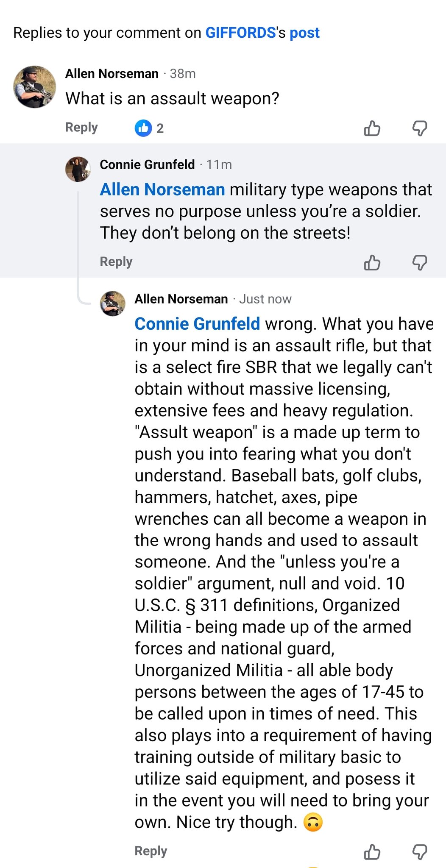Open Allen Norseman's small reply avatar
This screenshot has width=446, height=868.
[x=112, y=303]
